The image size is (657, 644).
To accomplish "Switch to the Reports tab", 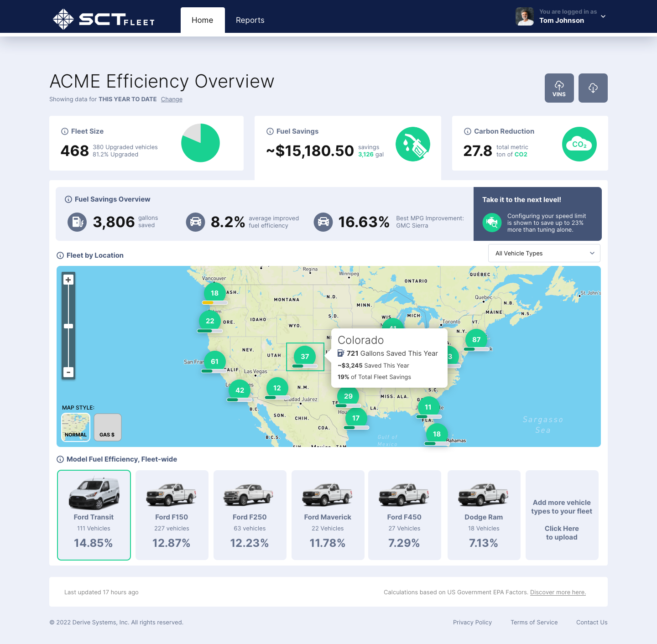I will pyautogui.click(x=250, y=20).
